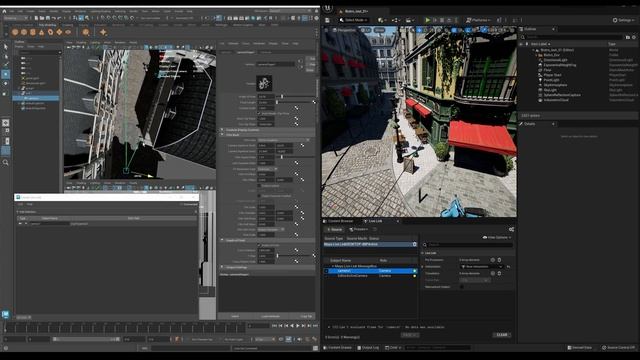Collapse the Film Back section in Maya
The width and height of the screenshot is (640, 360).
point(222,135)
